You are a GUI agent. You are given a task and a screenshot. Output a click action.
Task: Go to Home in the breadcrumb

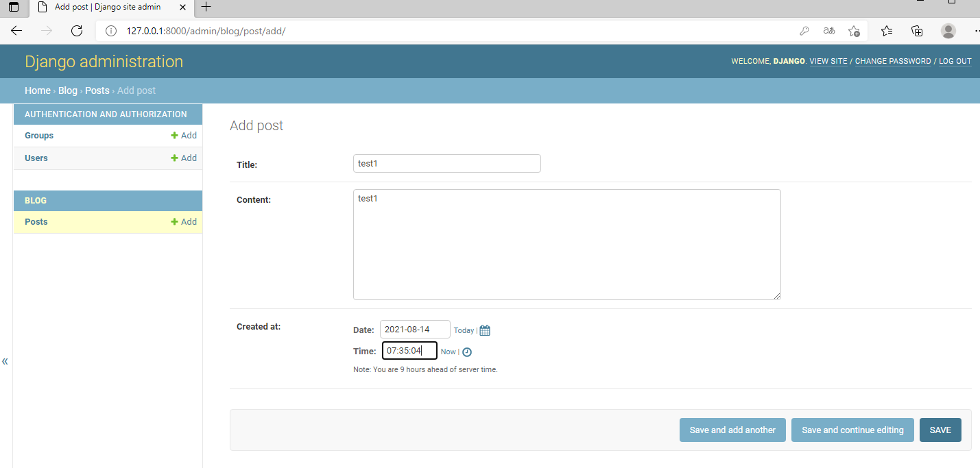click(x=38, y=90)
